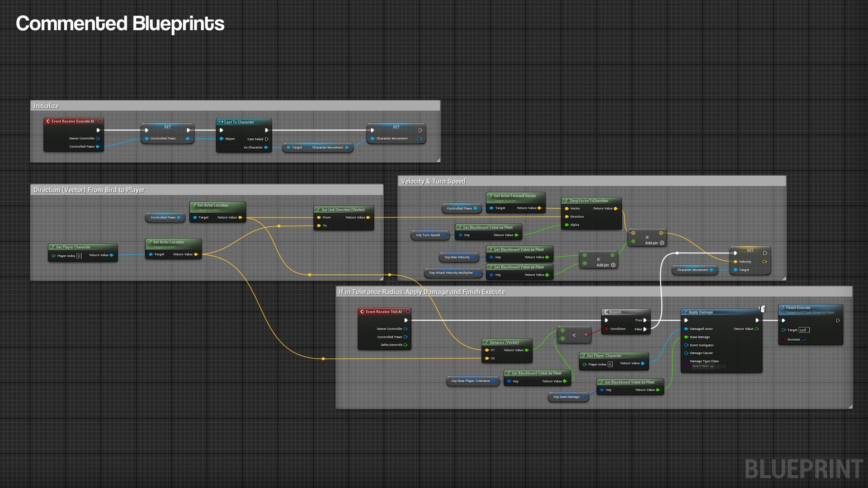This screenshot has height=488, width=868.
Task: Click the Player Index field in the Direction comment box
Action: [x=79, y=256]
